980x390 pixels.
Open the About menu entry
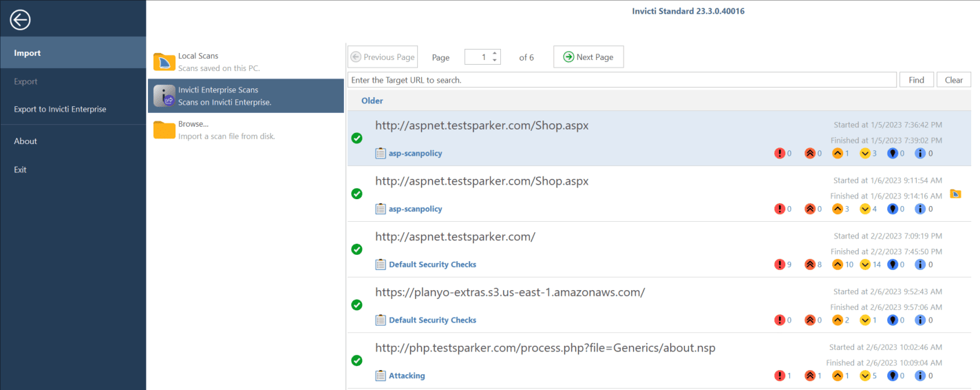coord(25,141)
